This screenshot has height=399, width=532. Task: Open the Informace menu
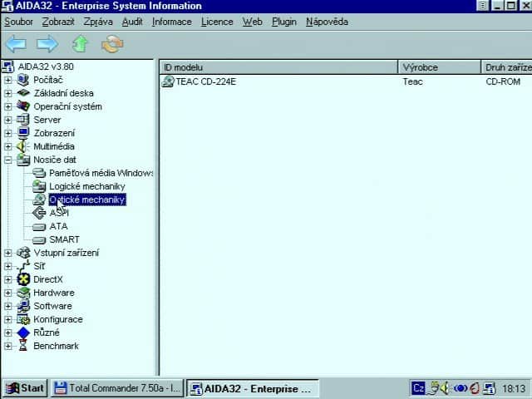[172, 22]
